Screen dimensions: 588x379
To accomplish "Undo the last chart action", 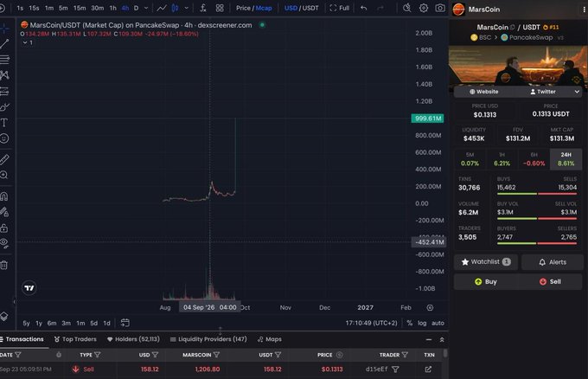I will pyautogui.click(x=363, y=8).
